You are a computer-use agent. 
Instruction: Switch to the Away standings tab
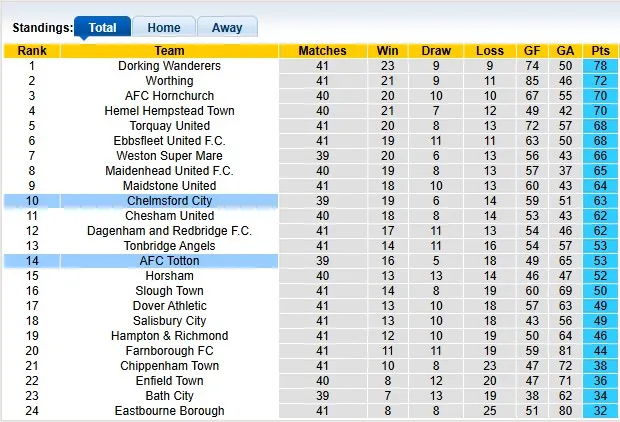[227, 28]
